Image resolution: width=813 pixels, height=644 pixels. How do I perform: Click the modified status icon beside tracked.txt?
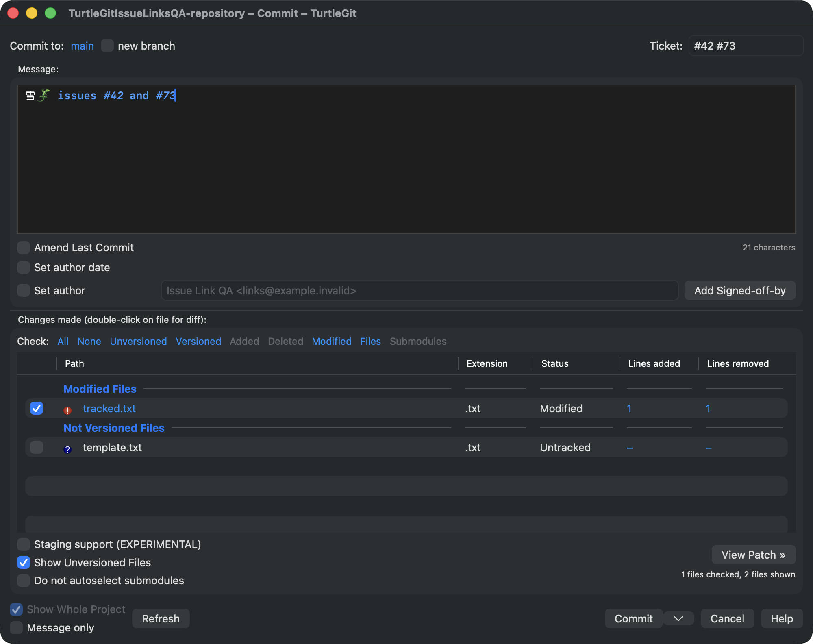tap(67, 410)
